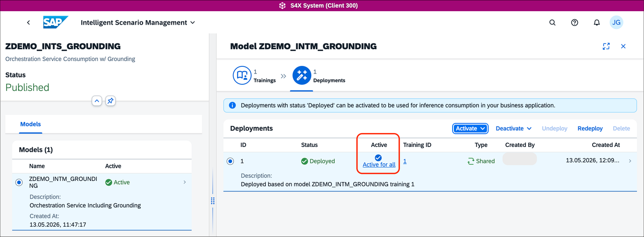Select the deployment 1 radio button
This screenshot has height=237, width=644.
point(230,161)
